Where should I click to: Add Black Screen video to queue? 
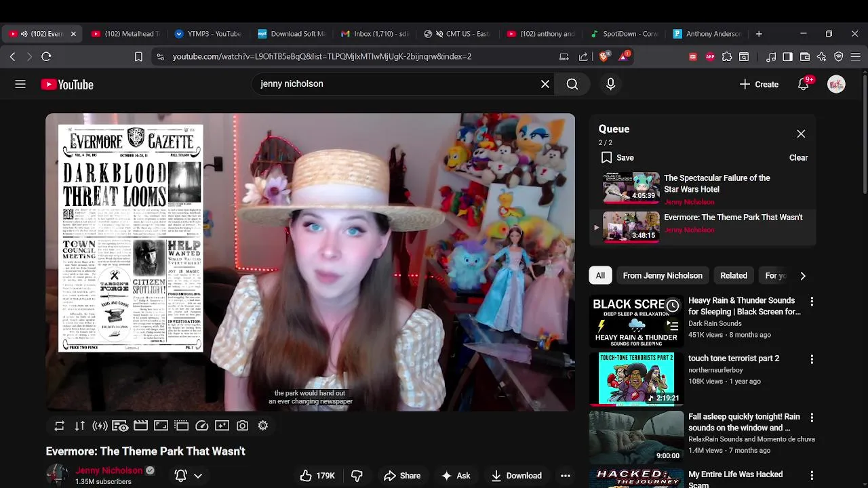(x=672, y=326)
